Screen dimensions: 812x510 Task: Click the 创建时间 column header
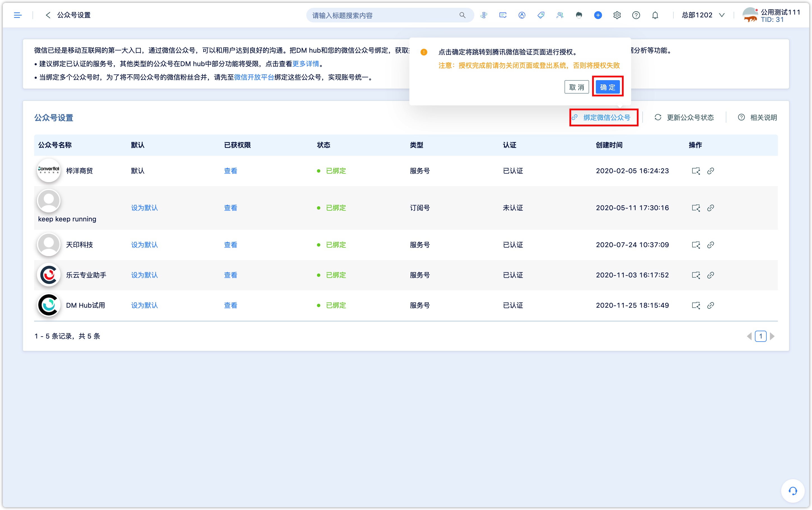point(609,145)
